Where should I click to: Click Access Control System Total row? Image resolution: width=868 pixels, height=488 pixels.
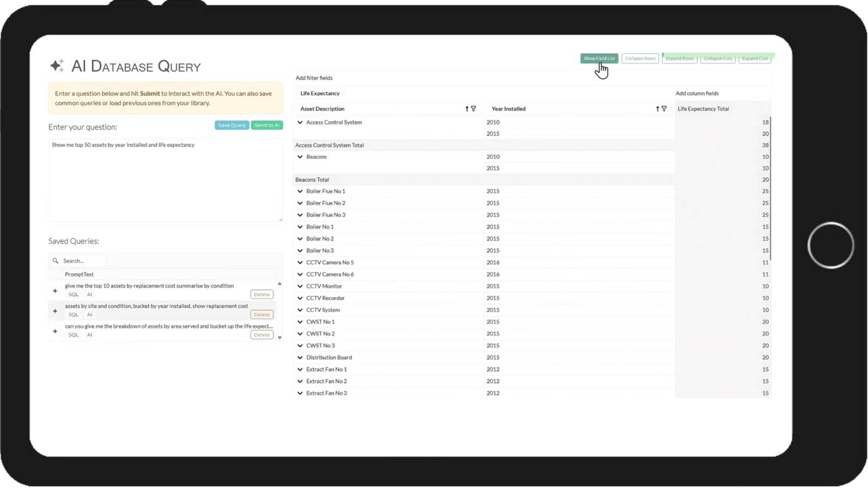coord(484,145)
